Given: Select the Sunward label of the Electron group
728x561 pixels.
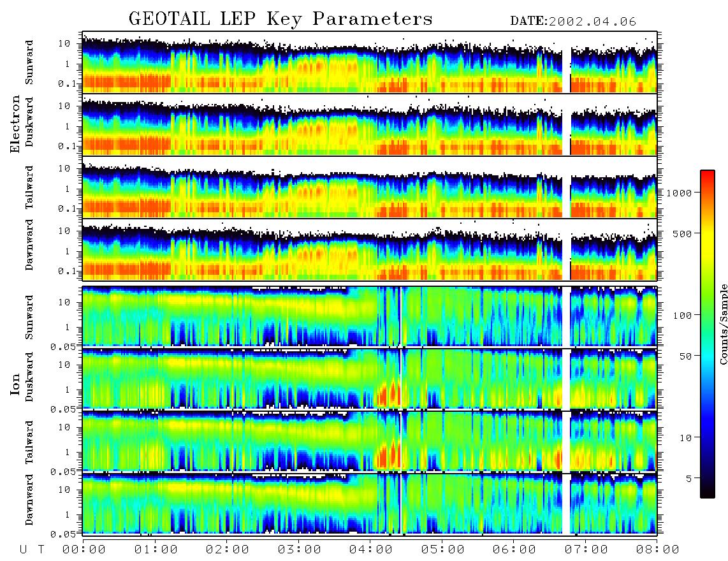Looking at the screenshot, I should tap(29, 62).
